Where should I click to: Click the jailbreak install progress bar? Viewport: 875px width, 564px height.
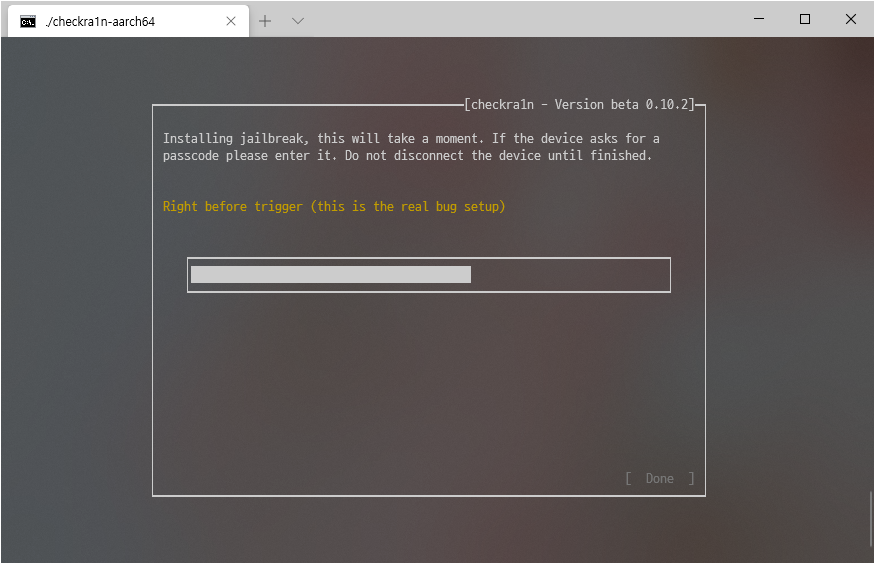[x=429, y=274]
